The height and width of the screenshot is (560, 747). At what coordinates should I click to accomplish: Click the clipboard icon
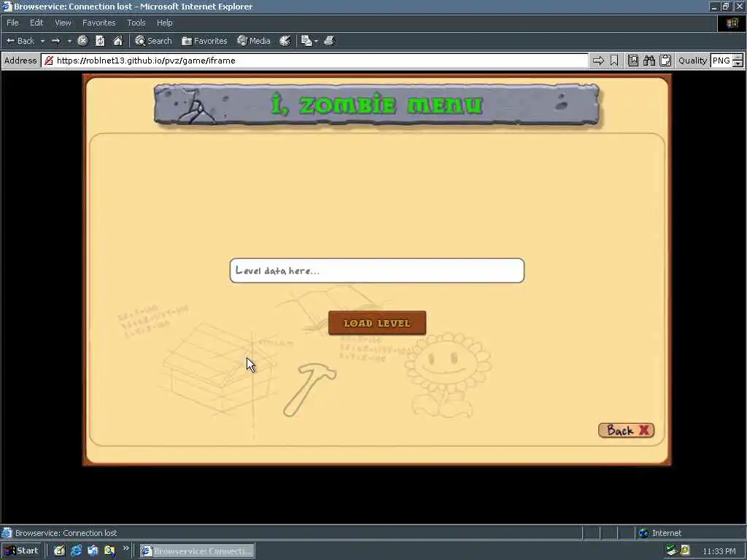pyautogui.click(x=665, y=61)
